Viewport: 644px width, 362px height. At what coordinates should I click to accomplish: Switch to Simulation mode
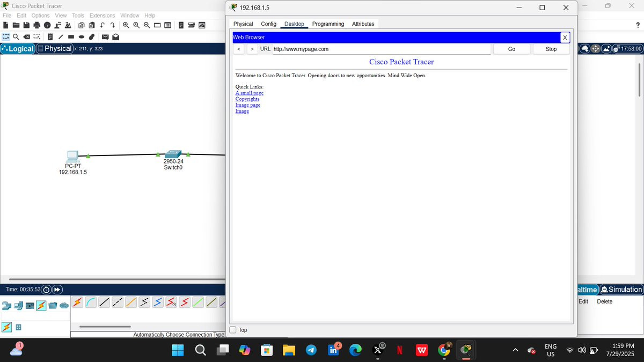pos(621,290)
